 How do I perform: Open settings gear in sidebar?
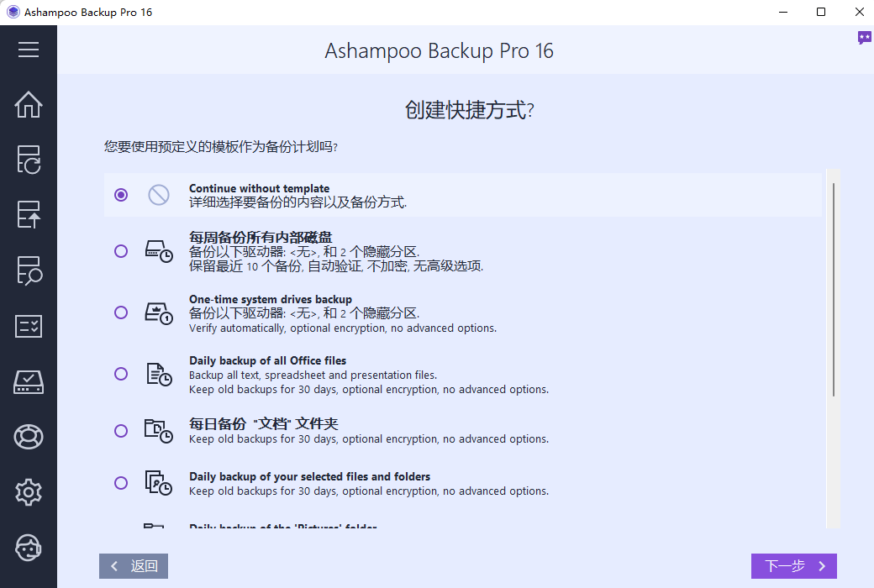[x=29, y=492]
